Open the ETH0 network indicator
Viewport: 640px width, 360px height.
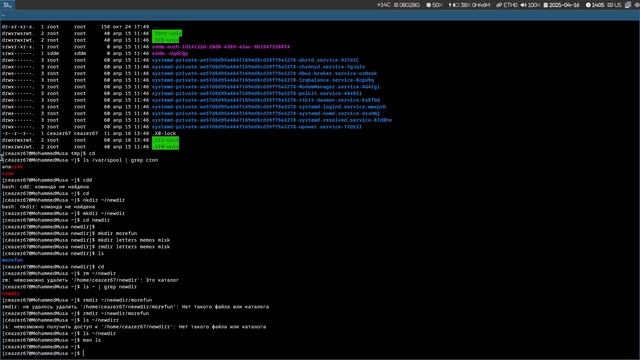507,5
